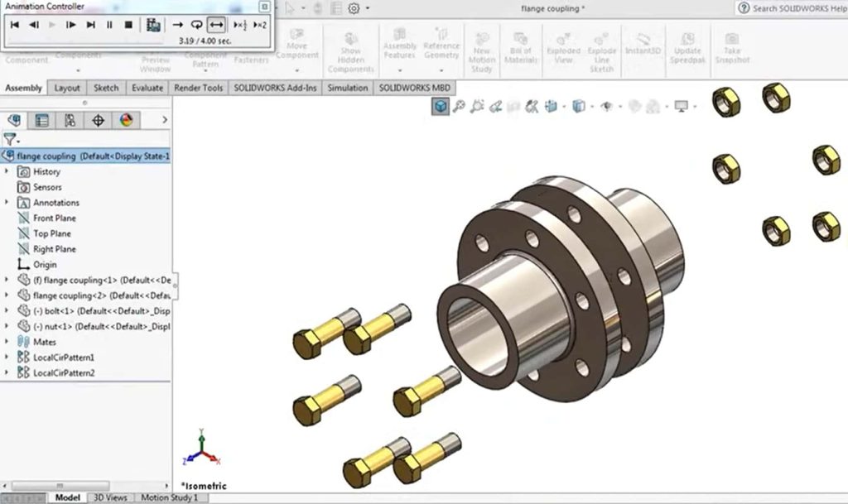Expand the bolt<1> component node
848x504 pixels.
(x=7, y=311)
